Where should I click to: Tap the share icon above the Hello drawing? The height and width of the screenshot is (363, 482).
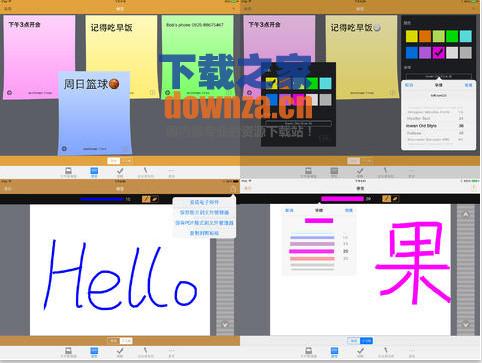tap(233, 189)
